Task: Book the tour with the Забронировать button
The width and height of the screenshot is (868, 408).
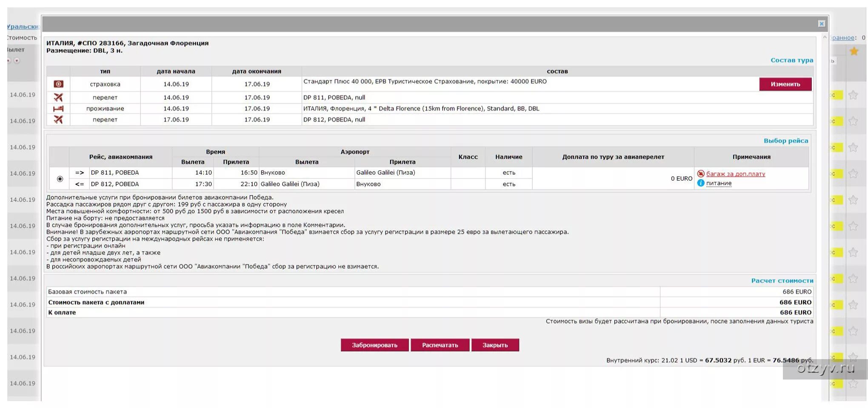Action: [x=374, y=345]
